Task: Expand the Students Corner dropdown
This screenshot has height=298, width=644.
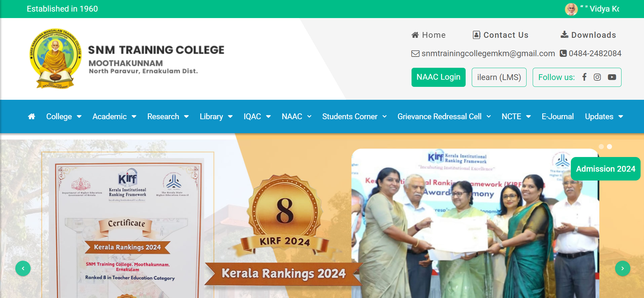Action: (x=354, y=116)
